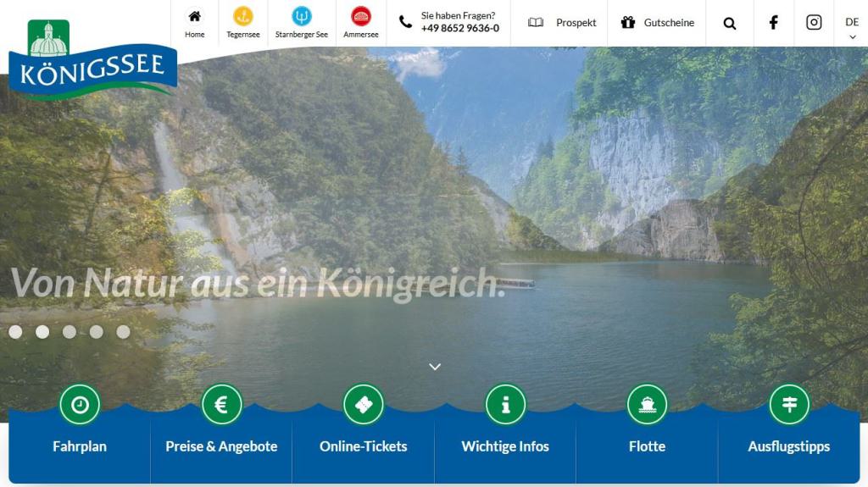
Task: Go to Online-Tickets
Action: point(363,446)
